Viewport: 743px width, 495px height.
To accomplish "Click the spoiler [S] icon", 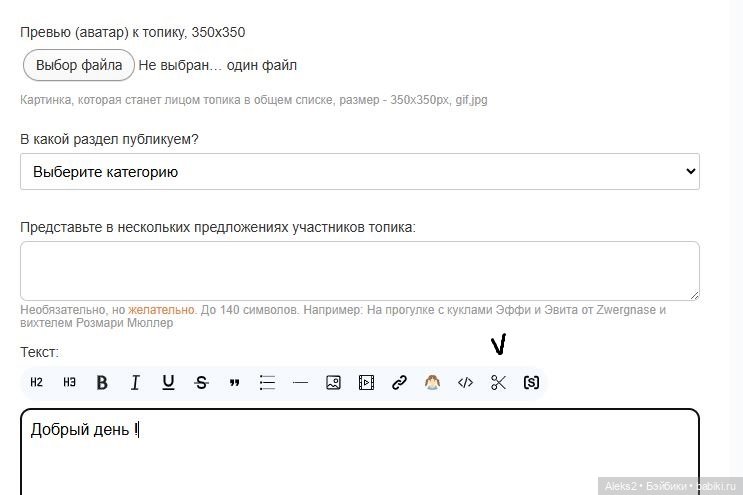I will [x=531, y=382].
